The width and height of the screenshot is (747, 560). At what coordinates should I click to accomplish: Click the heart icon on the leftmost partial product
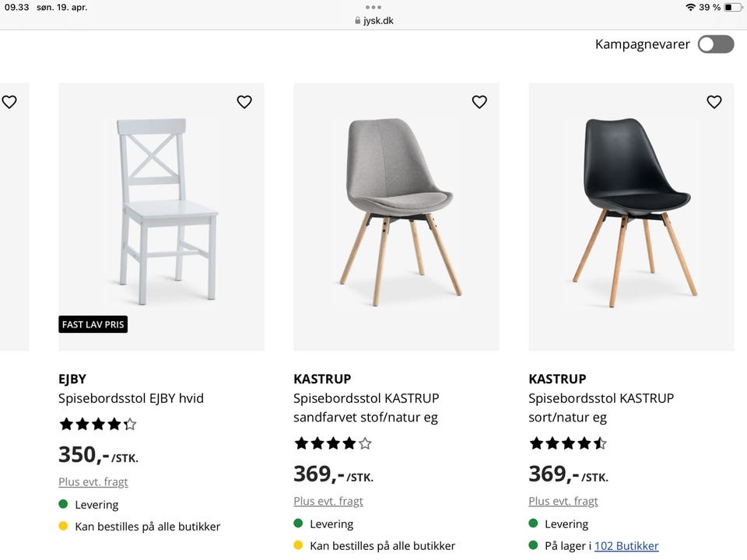coord(9,101)
